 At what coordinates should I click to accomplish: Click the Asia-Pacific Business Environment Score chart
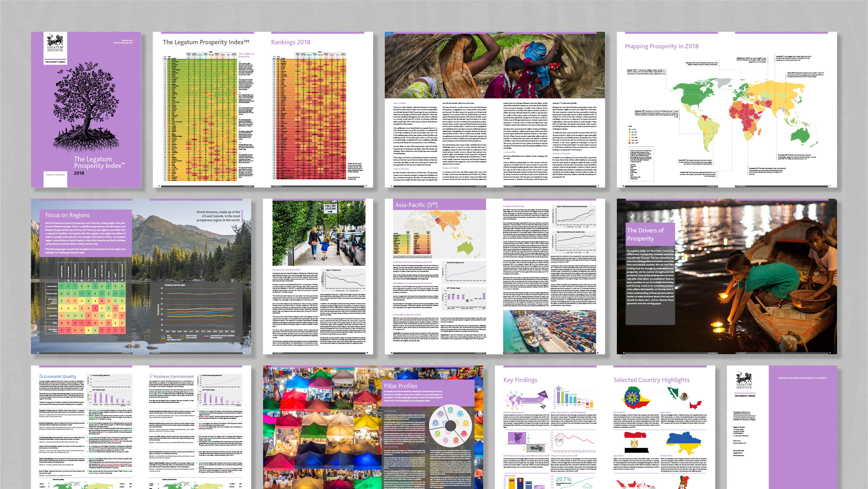[574, 216]
